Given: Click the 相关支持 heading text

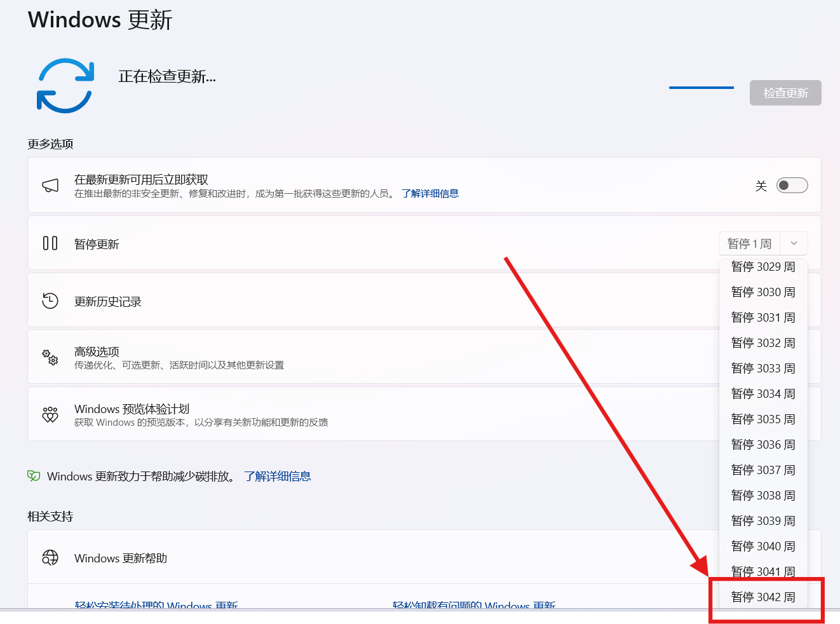Looking at the screenshot, I should point(50,516).
